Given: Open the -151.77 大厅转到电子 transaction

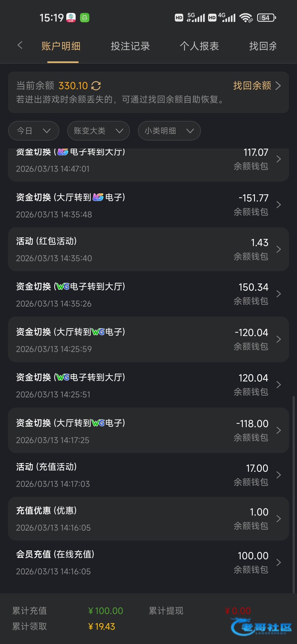Looking at the screenshot, I should pyautogui.click(x=148, y=205).
